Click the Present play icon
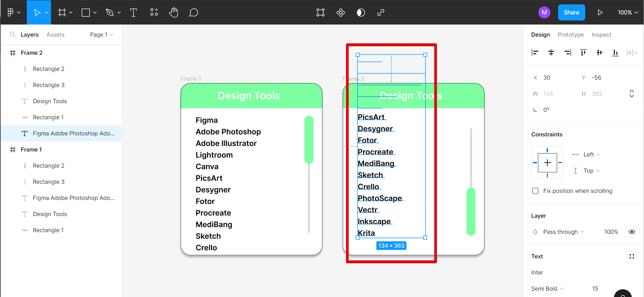644x297 pixels. click(x=600, y=13)
